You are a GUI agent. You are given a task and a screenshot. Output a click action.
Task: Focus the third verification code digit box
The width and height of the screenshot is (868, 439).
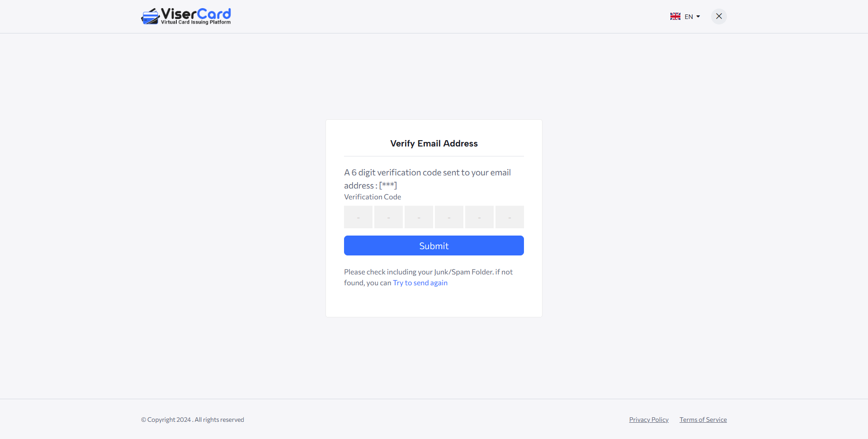419,217
